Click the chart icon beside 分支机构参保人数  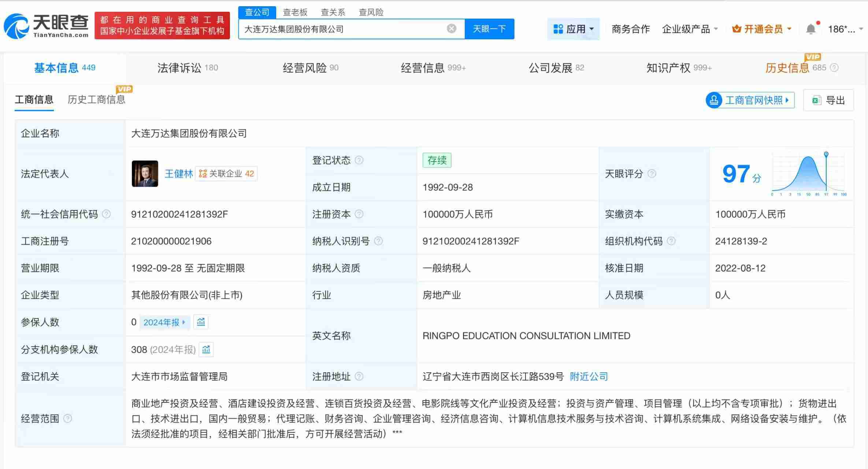click(x=206, y=349)
